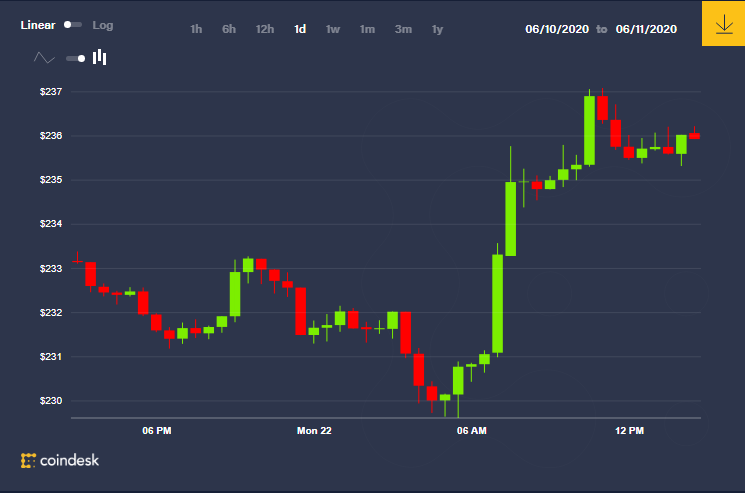Click the $234 price axis label
Screen dimensions: 745x493
point(51,224)
